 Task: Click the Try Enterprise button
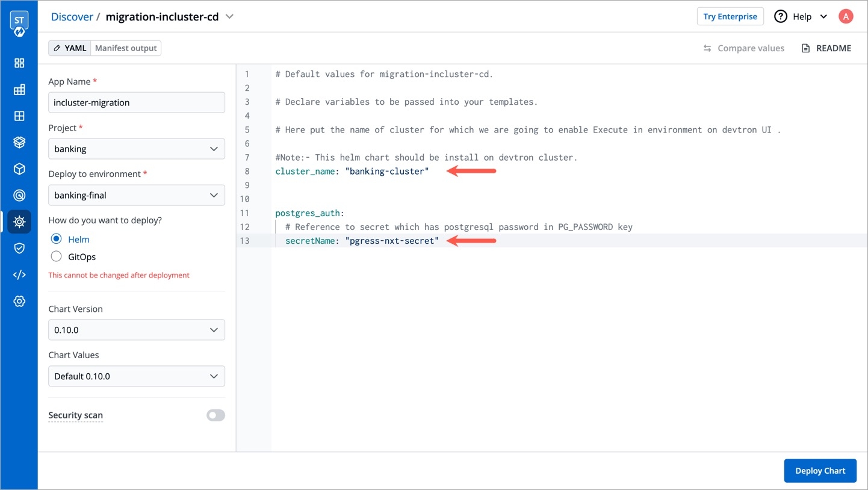point(730,17)
